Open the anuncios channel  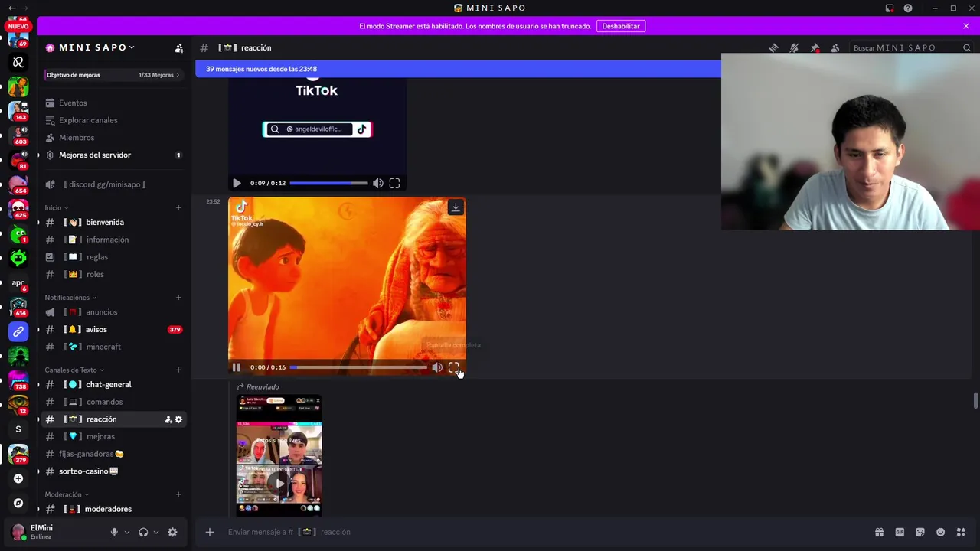click(x=113, y=312)
